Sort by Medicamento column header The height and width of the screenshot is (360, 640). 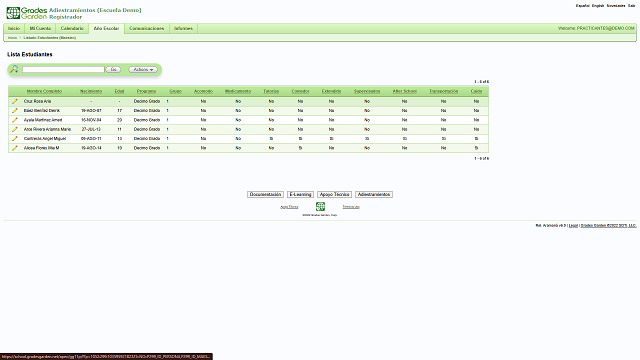pyautogui.click(x=238, y=91)
